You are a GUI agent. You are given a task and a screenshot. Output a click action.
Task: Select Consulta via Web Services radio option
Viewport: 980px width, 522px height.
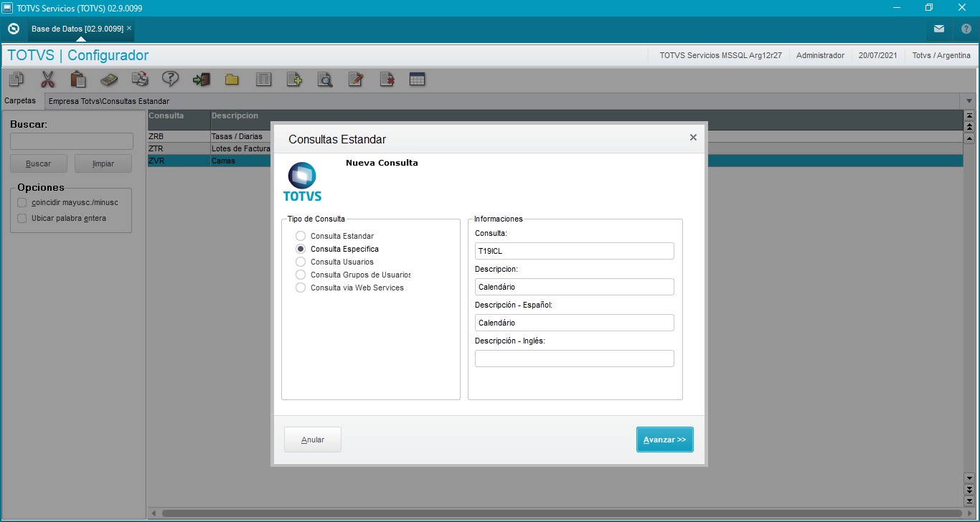pos(301,288)
